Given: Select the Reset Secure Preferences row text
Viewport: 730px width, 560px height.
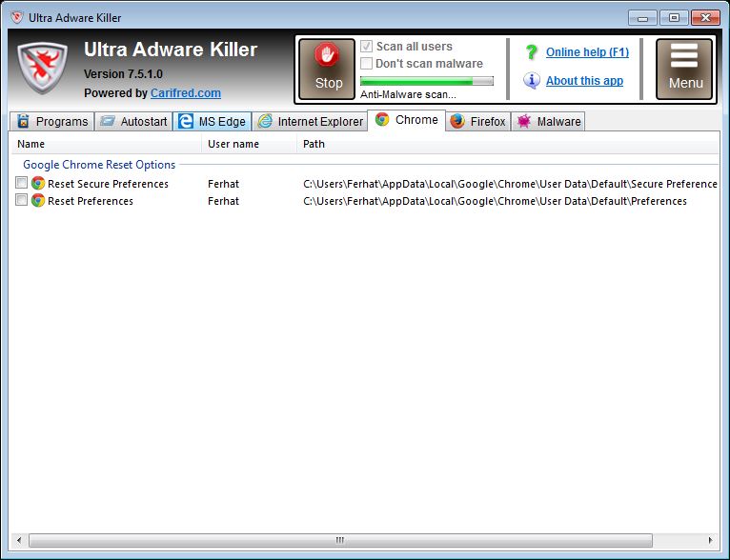Looking at the screenshot, I should [108, 184].
